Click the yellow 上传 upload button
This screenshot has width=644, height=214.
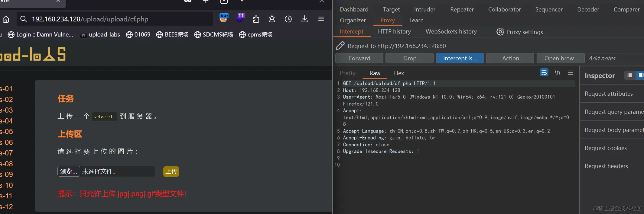[171, 171]
